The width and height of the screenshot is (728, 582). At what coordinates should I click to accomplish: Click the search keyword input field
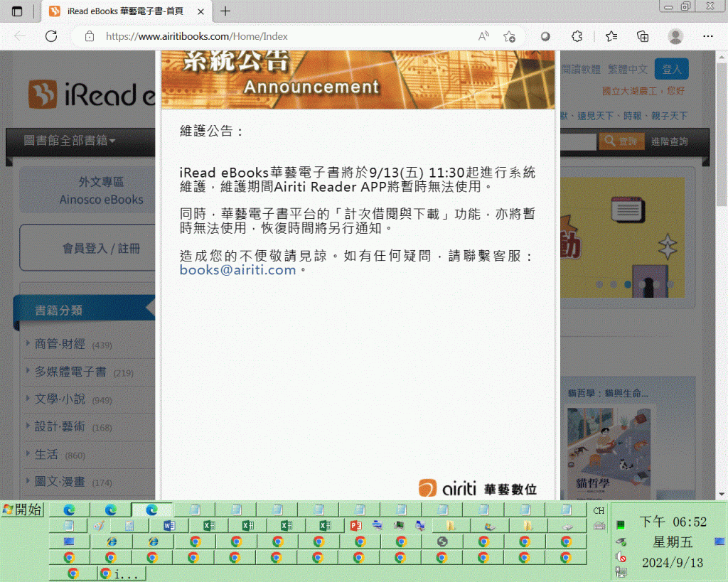(578, 141)
